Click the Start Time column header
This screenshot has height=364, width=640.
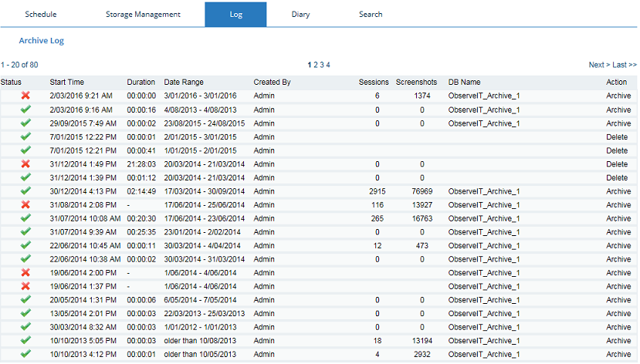tap(67, 82)
